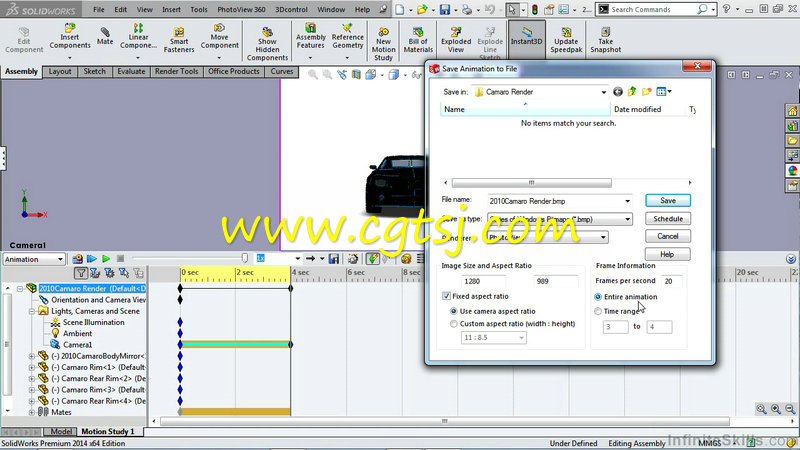Click the Search Commands box
The image size is (800, 450).
[x=653, y=9]
